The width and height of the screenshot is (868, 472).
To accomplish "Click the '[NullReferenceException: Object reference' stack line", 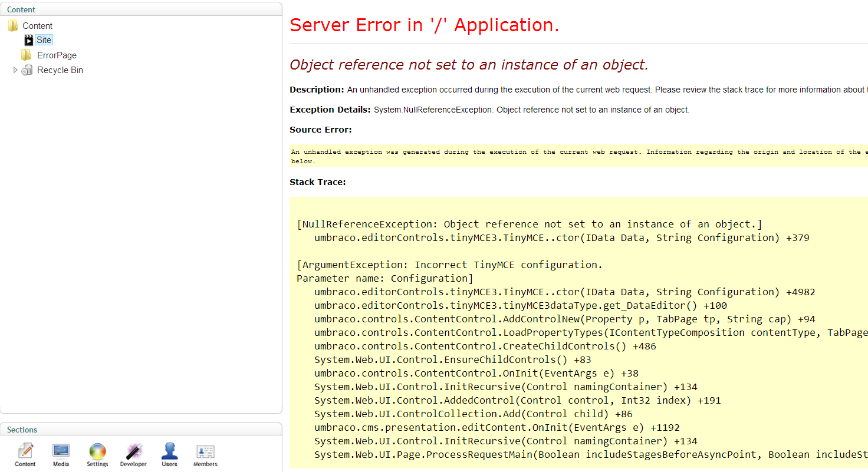I will click(x=530, y=224).
